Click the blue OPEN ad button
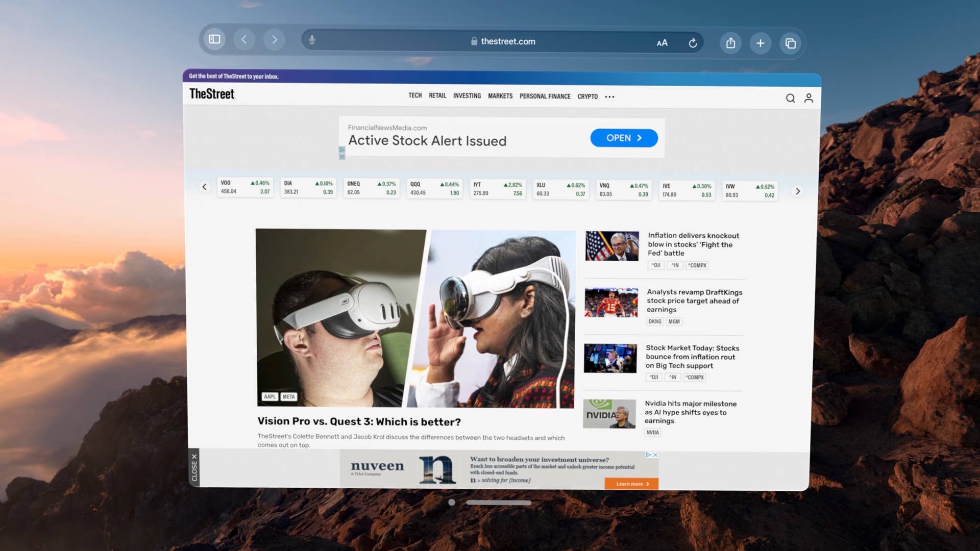The image size is (980, 551). coord(624,138)
